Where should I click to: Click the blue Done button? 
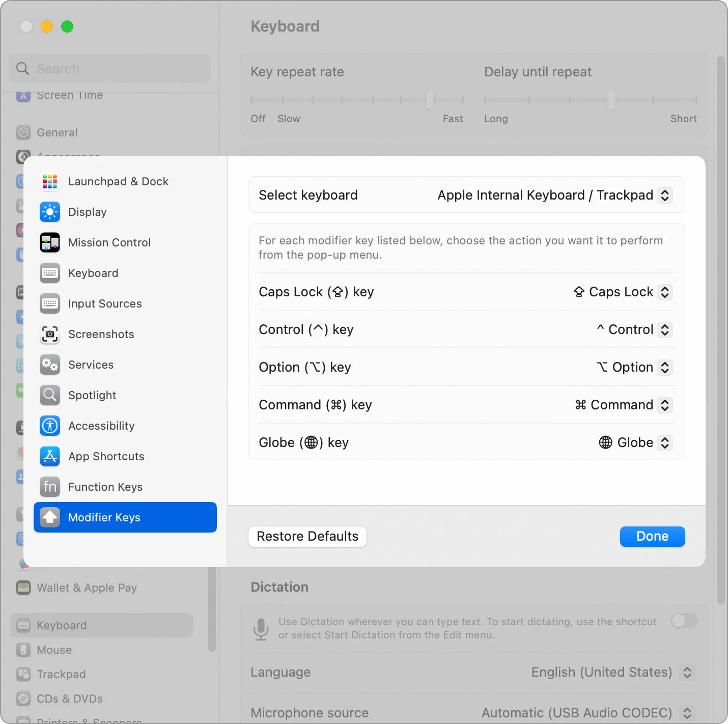652,536
